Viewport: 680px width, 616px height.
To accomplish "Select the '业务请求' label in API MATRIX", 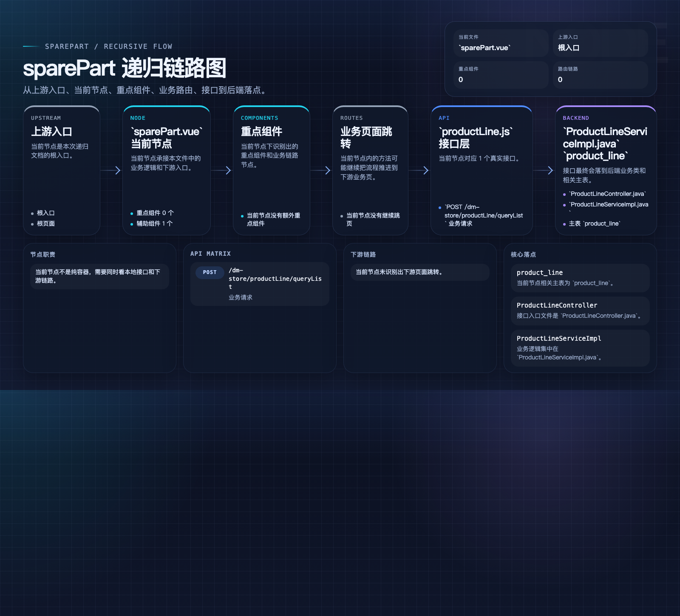I will tap(241, 297).
